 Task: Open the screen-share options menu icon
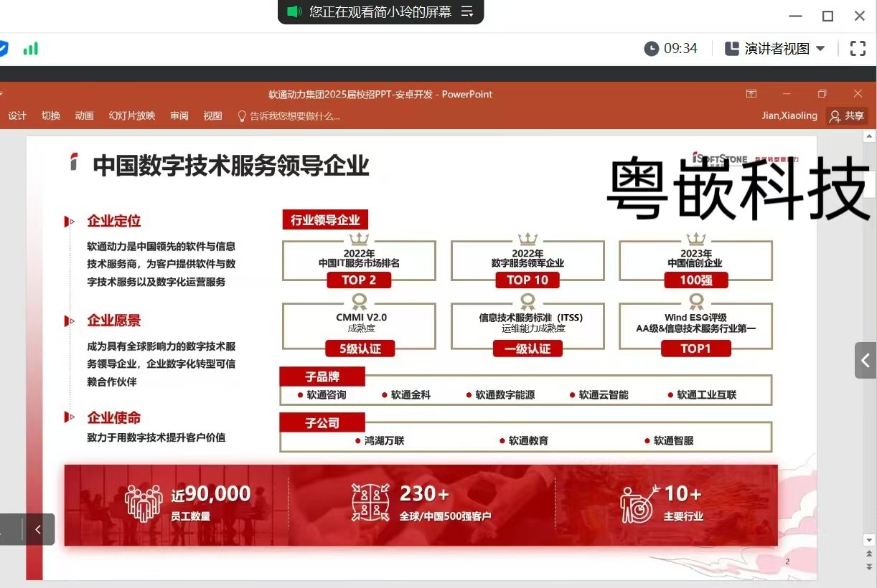pyautogui.click(x=467, y=11)
